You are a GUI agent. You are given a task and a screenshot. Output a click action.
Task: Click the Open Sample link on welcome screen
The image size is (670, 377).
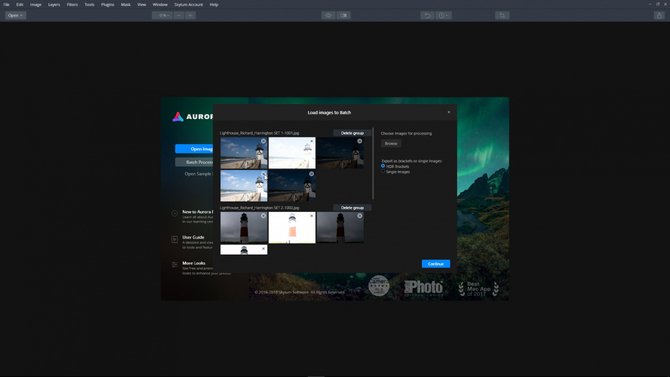coord(199,174)
